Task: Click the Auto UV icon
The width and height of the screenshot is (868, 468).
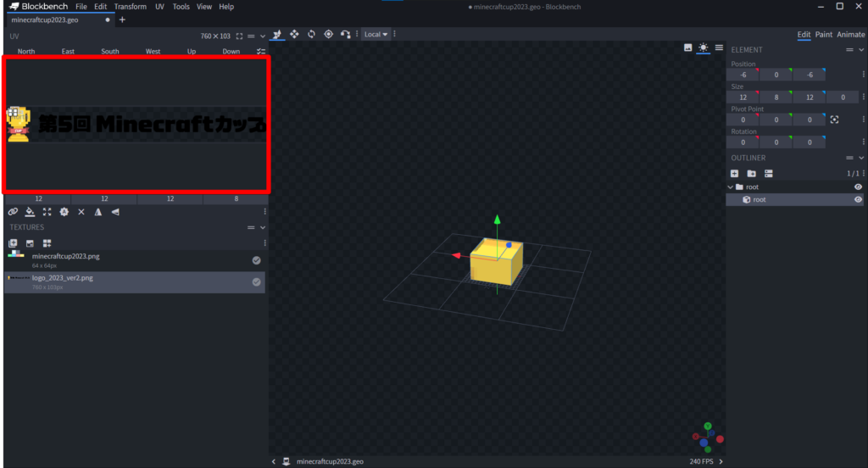Action: tap(64, 212)
